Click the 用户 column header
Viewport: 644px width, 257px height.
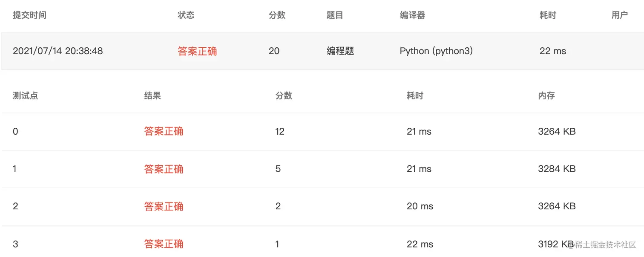tap(620, 15)
